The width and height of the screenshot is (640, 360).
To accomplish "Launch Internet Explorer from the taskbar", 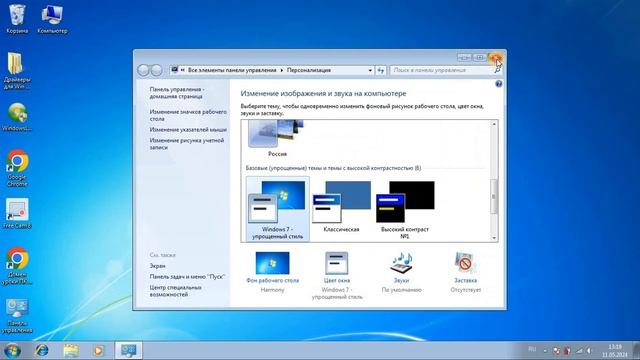I will point(42,351).
